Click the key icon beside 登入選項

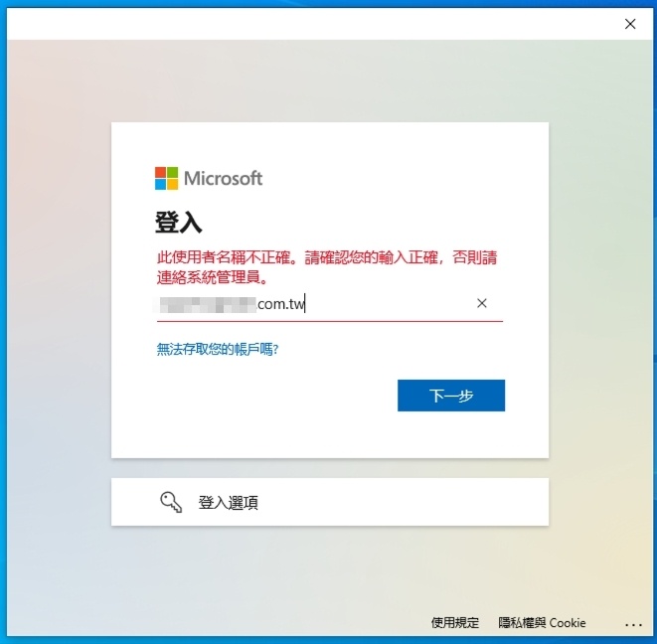pyautogui.click(x=171, y=502)
